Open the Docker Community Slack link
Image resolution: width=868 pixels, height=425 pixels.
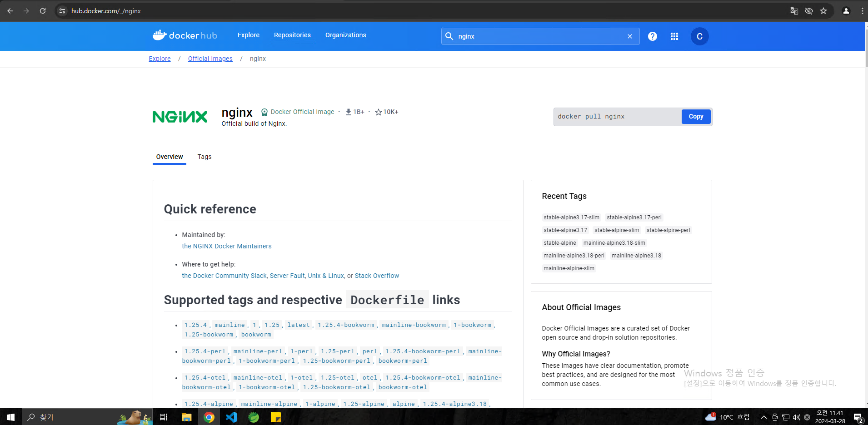(x=224, y=276)
